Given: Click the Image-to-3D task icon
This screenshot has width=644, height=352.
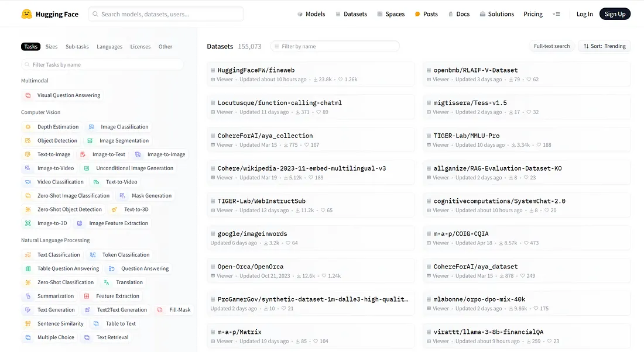Looking at the screenshot, I should click(28, 223).
